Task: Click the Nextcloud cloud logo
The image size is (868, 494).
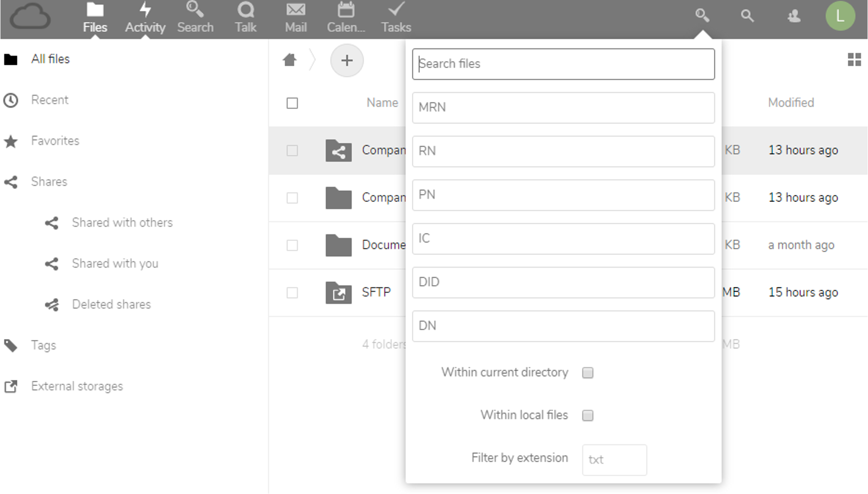Action: pyautogui.click(x=30, y=17)
